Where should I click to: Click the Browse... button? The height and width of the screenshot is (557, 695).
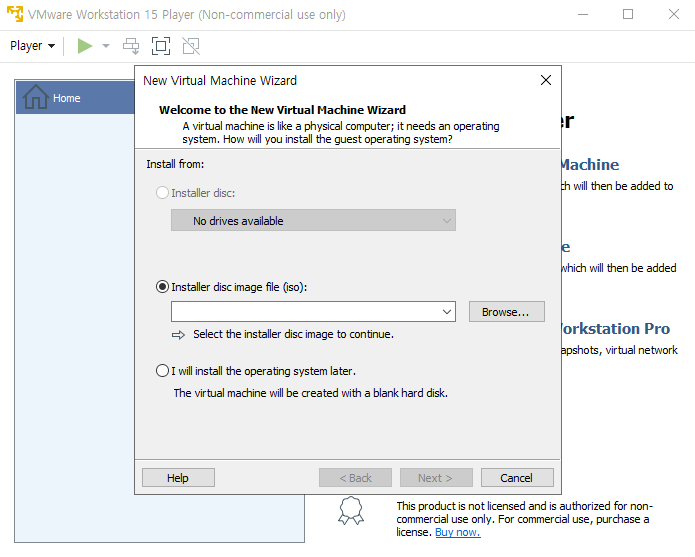(506, 312)
